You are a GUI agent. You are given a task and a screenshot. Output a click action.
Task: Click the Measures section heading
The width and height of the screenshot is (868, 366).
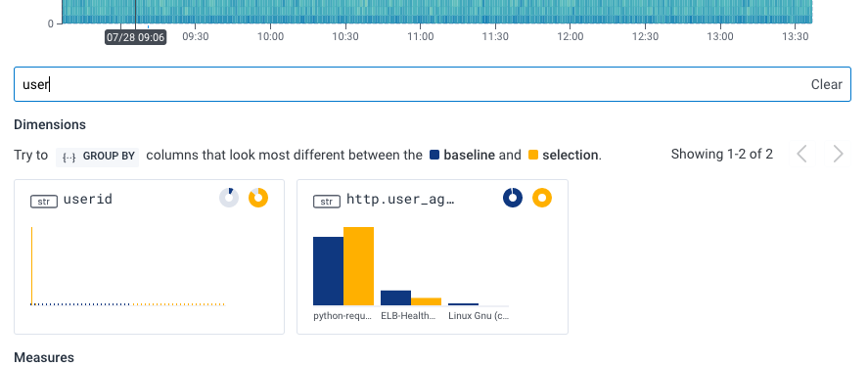click(44, 358)
